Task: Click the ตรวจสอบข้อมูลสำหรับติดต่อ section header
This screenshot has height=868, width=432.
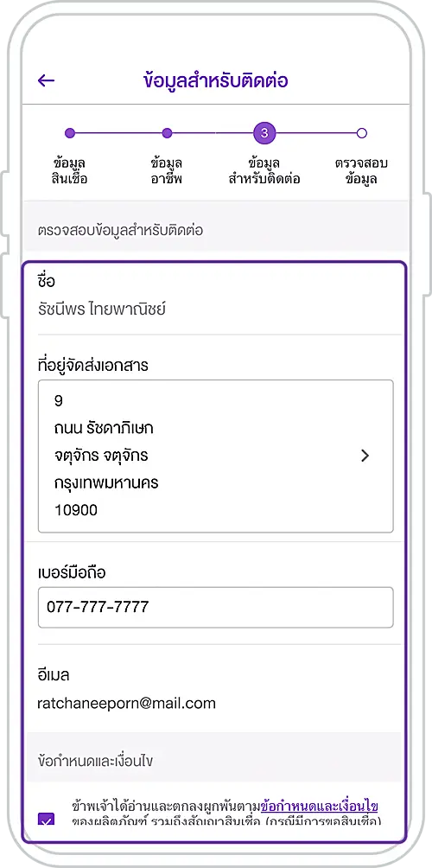Action: (x=121, y=230)
